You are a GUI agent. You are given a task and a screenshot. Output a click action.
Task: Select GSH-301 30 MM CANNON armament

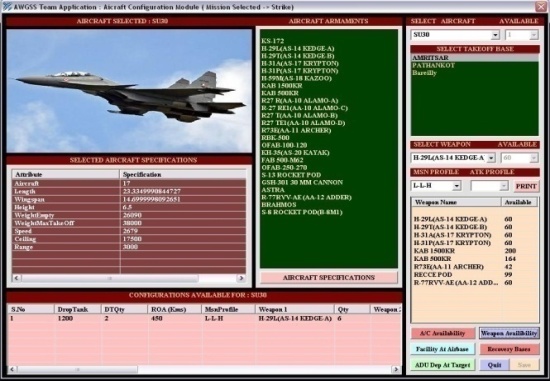(302, 182)
